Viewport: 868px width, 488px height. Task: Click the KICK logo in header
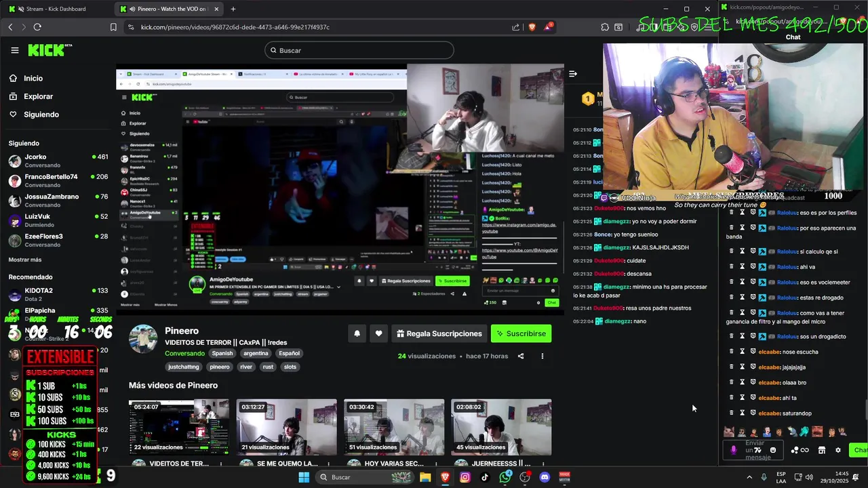pyautogui.click(x=50, y=50)
